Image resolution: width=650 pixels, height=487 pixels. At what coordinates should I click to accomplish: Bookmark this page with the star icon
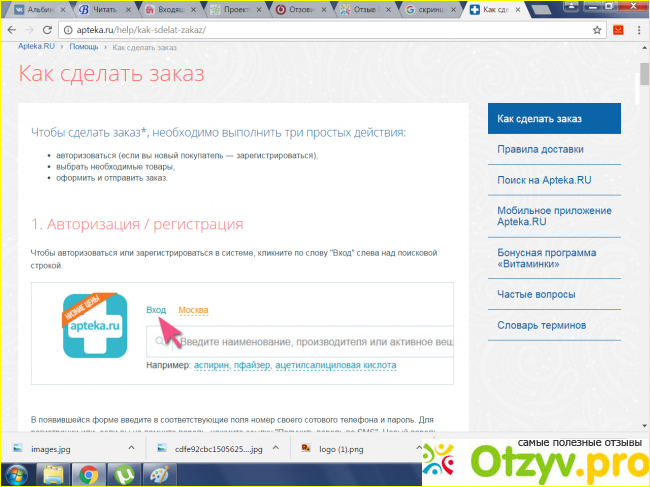click(x=597, y=30)
